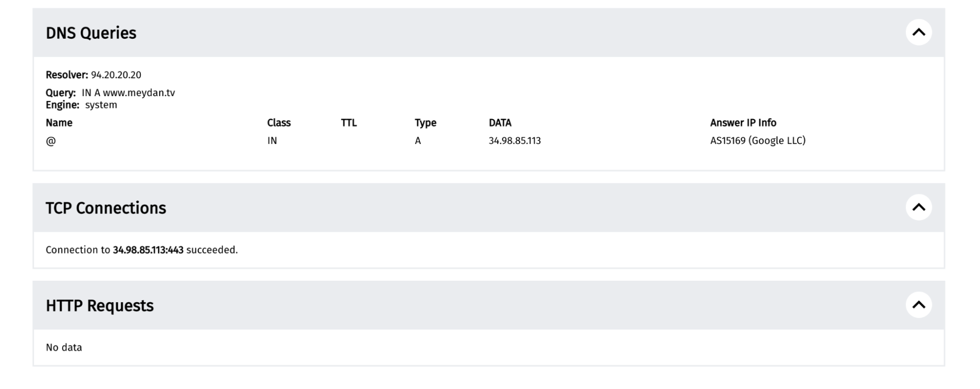Click the @ name entry in DNS row

coord(50,141)
